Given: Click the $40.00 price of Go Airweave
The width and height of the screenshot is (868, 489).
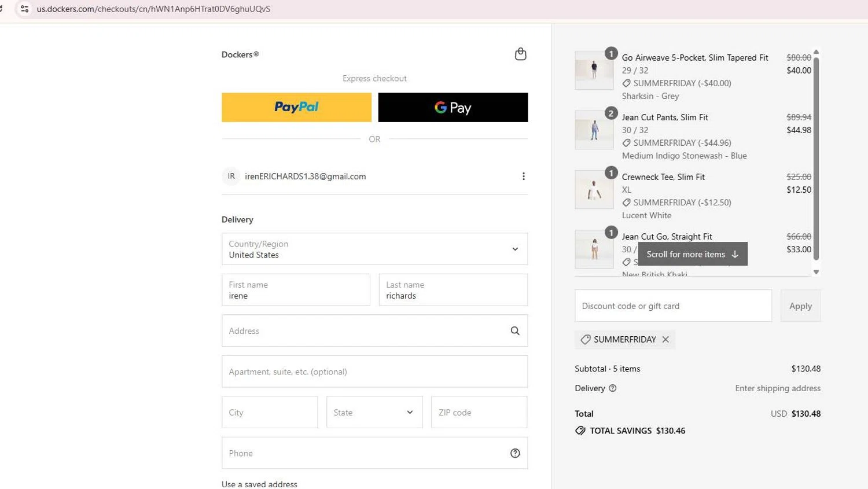Looking at the screenshot, I should 799,71.
